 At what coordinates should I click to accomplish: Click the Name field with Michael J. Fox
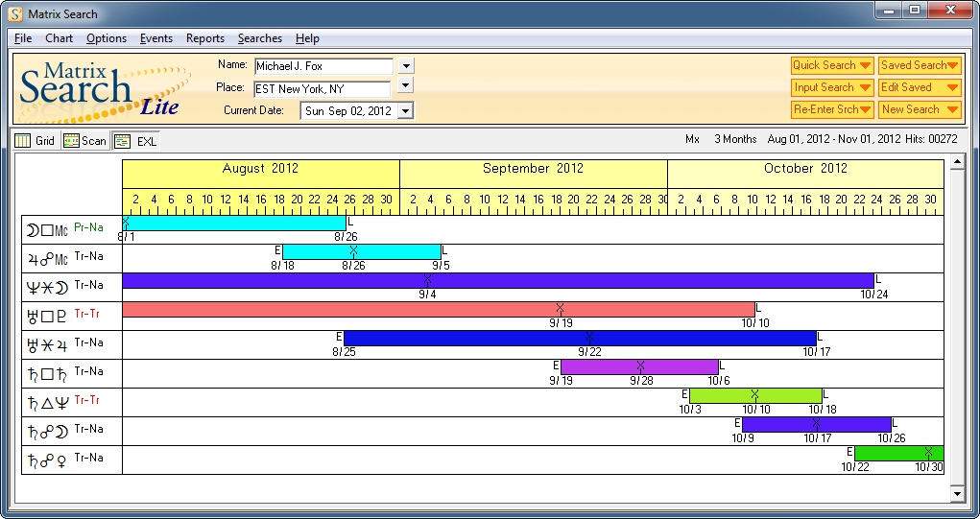click(323, 66)
